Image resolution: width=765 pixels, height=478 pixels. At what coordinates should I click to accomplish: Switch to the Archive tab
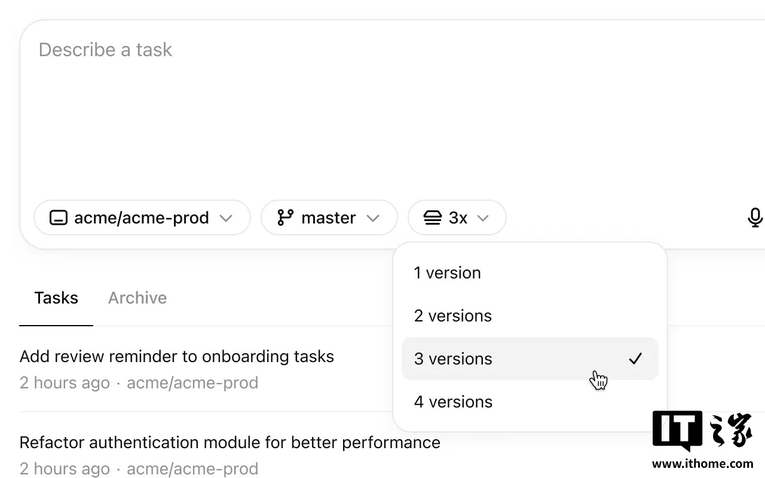point(137,298)
